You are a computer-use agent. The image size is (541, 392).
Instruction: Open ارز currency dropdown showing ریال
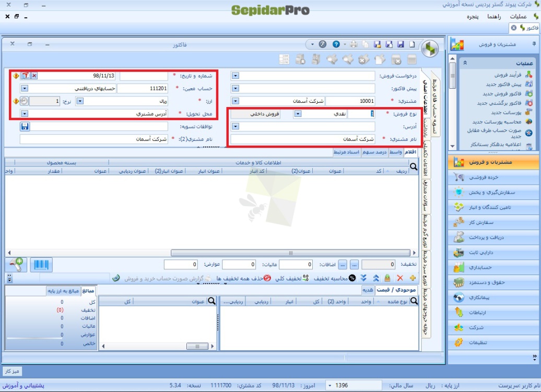pos(80,101)
